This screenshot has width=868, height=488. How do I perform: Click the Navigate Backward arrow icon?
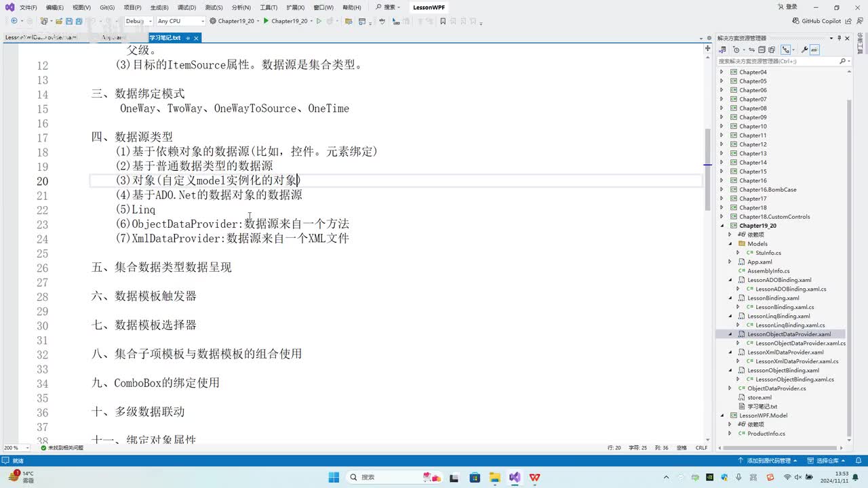click(14, 21)
